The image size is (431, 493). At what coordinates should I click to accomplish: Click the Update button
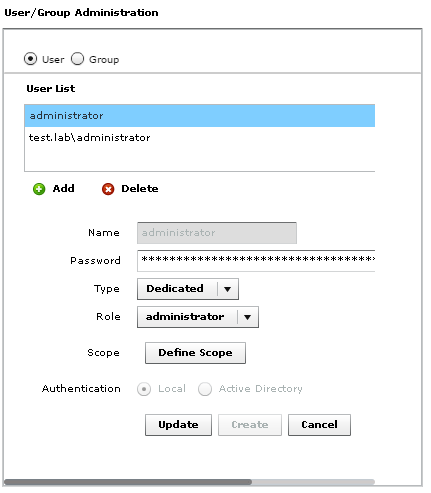pyautogui.click(x=178, y=425)
